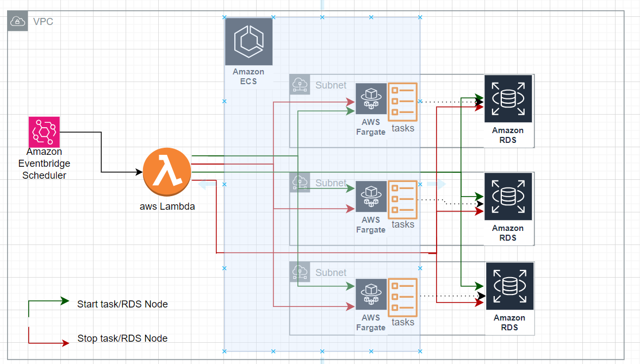Click the middle Amazon RDS icon
Screen dimensions: 640x364
[x=508, y=197]
